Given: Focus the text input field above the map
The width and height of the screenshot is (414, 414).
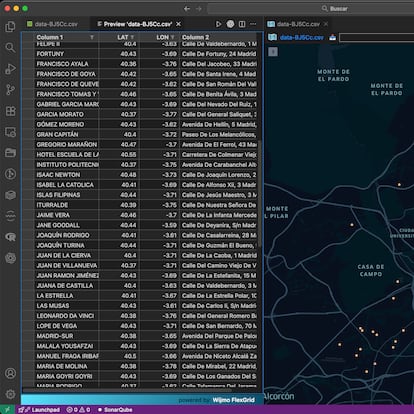Looking at the screenshot, I should pos(376,37).
